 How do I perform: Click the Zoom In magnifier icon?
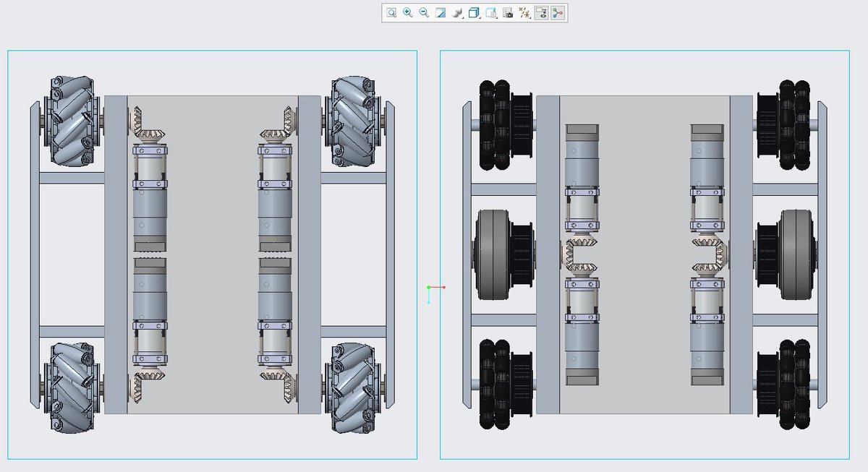(x=408, y=13)
